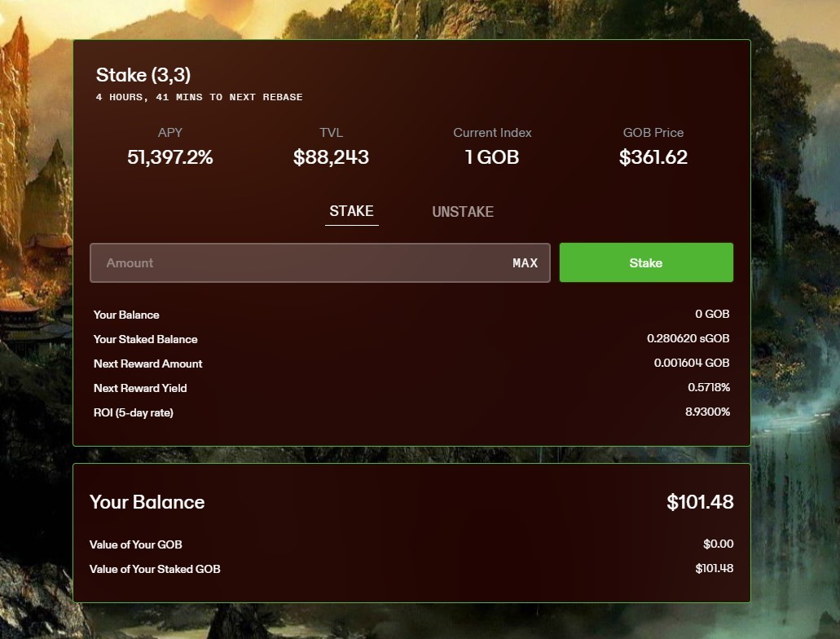Click the APY value 51,397.2%
Image resolution: width=840 pixels, height=639 pixels.
169,157
